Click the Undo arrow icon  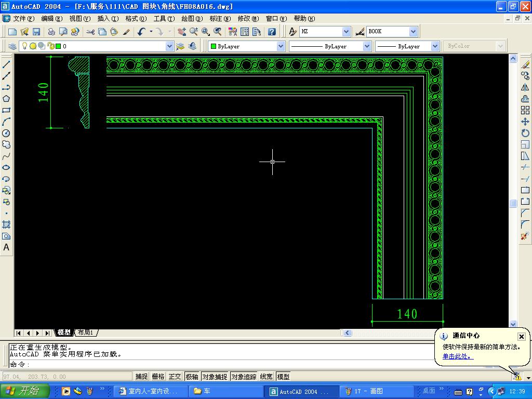coord(141,32)
